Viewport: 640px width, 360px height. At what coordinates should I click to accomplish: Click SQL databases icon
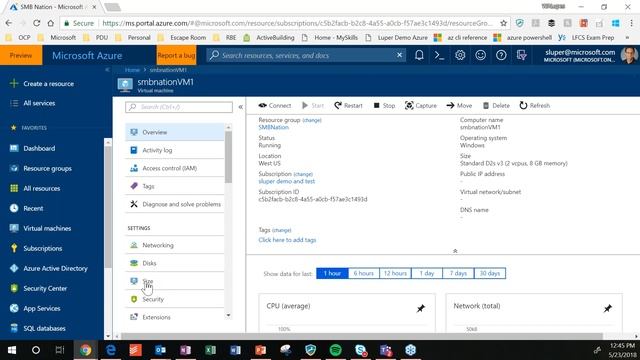(x=14, y=328)
